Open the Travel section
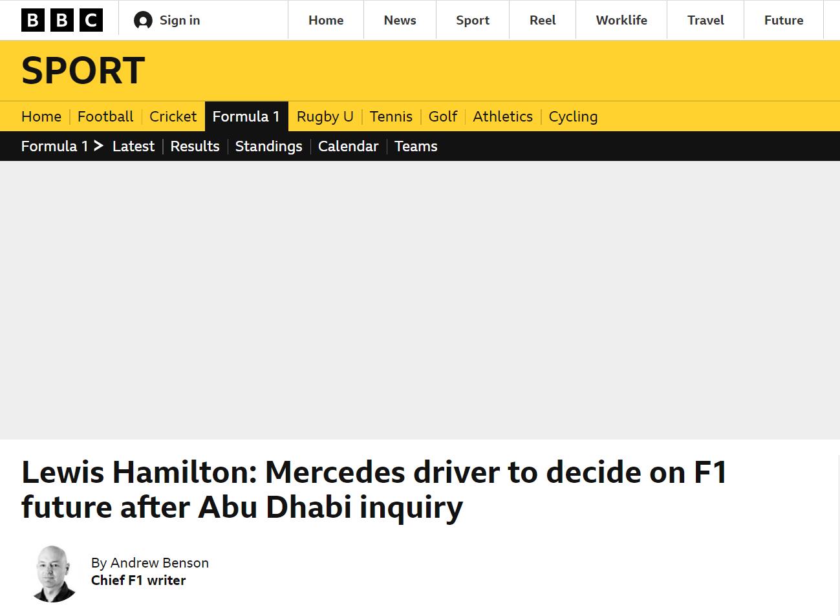Image resolution: width=840 pixels, height=616 pixels. point(705,21)
